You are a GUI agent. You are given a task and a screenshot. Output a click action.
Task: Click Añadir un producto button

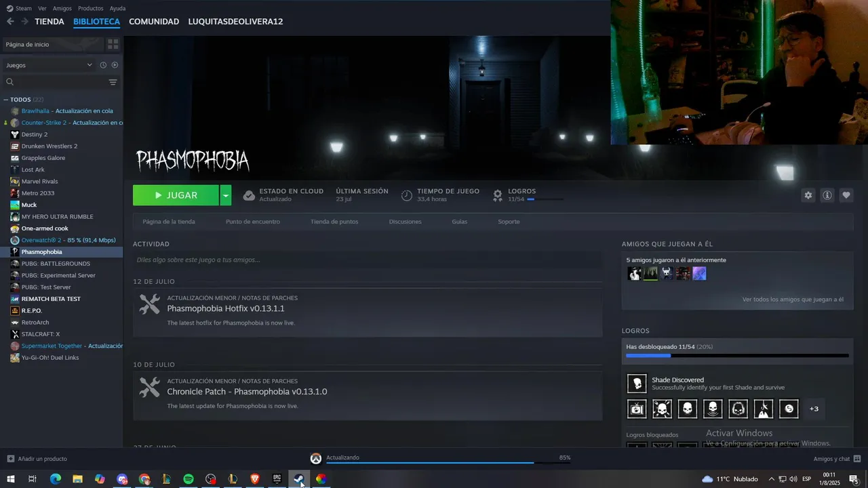point(37,459)
